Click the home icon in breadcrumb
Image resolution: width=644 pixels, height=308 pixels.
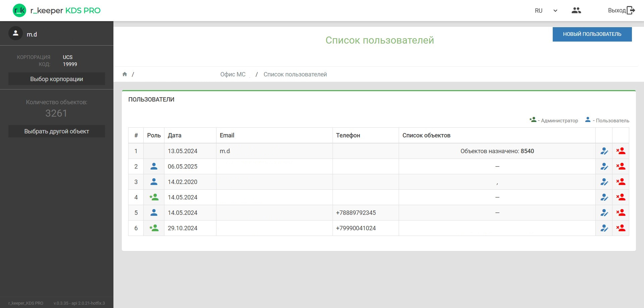click(x=125, y=74)
